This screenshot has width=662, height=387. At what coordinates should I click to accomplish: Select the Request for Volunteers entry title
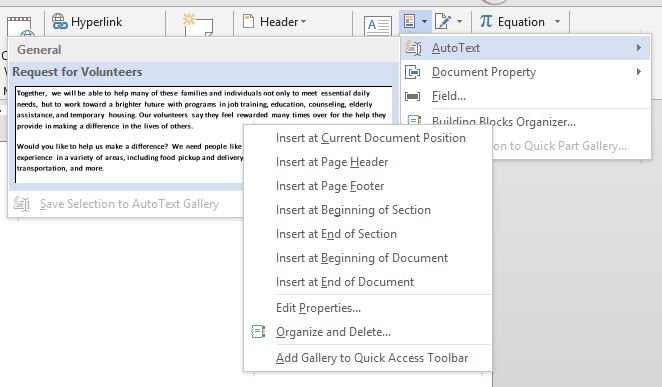[77, 72]
